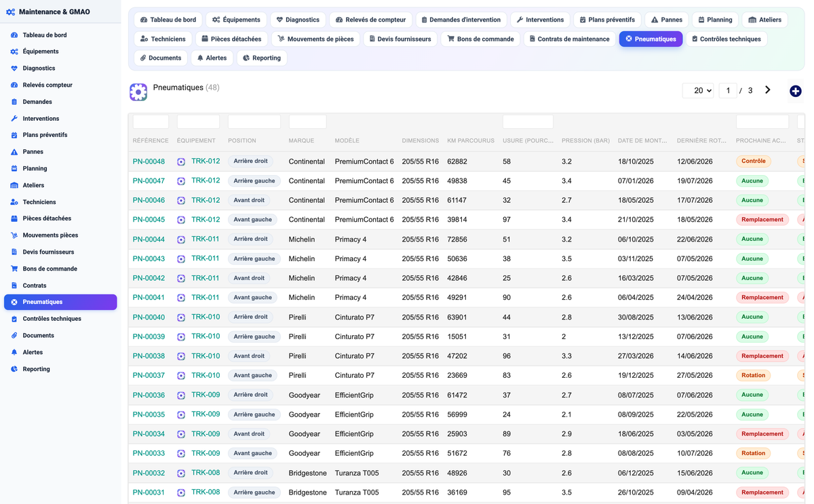Open the Contrôles techniques top tab
The width and height of the screenshot is (814, 504).
pyautogui.click(x=726, y=39)
